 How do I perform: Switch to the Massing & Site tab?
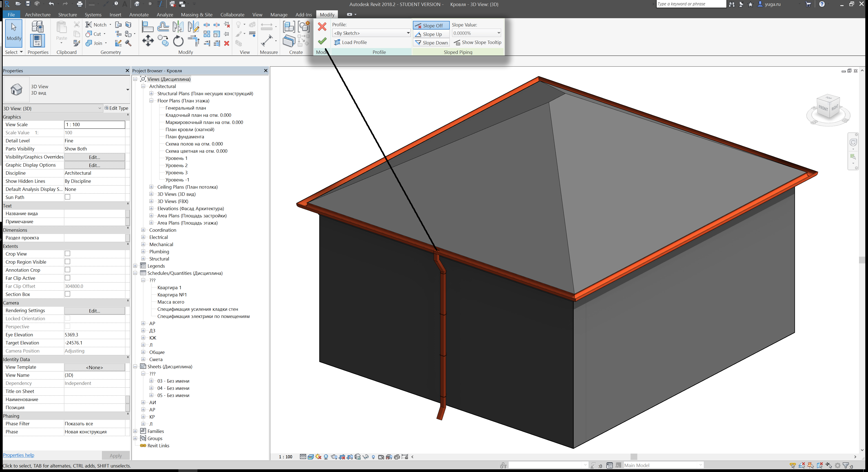click(196, 15)
